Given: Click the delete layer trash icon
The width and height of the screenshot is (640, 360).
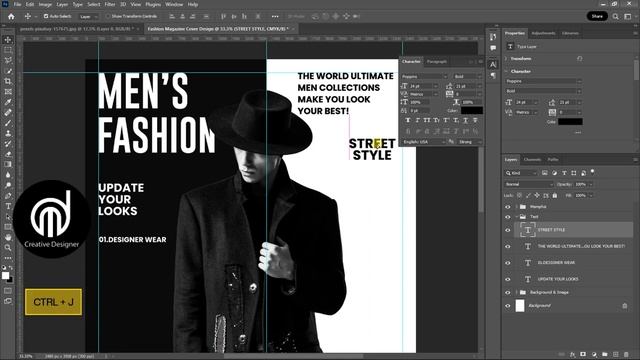Looking at the screenshot, I should tap(626, 354).
